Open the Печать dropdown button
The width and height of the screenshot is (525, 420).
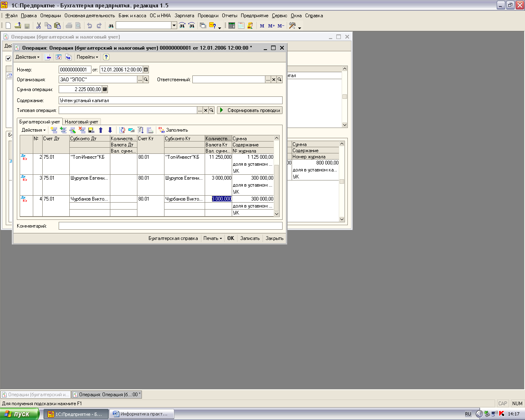(212, 238)
